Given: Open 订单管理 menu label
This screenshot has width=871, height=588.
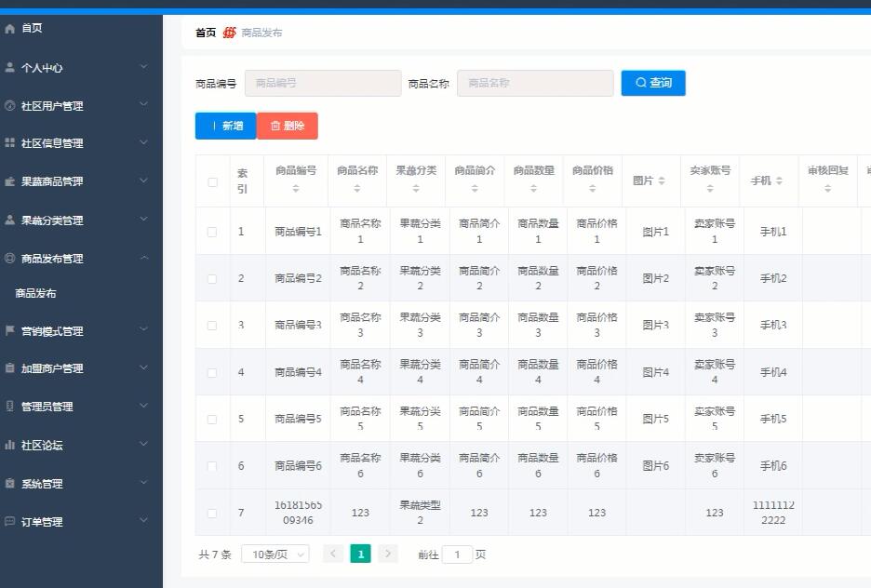Looking at the screenshot, I should click(42, 522).
